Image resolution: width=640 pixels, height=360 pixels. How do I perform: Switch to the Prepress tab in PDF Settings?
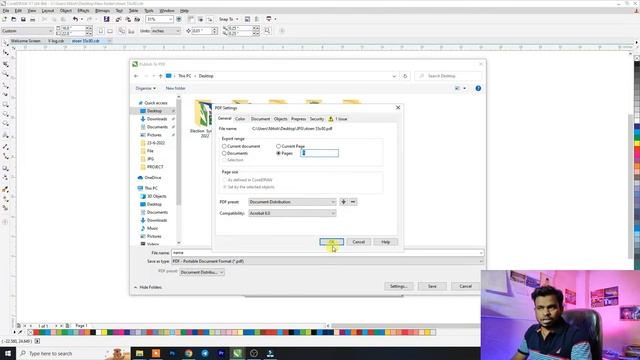point(298,119)
